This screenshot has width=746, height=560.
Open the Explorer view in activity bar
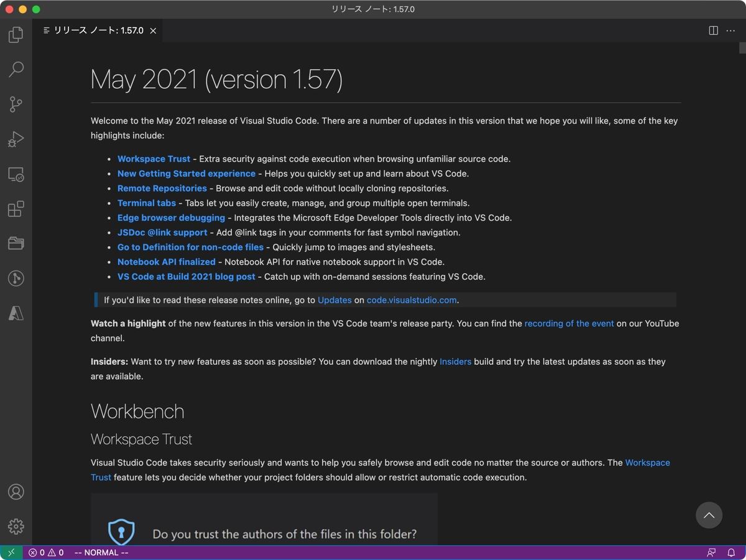16,34
